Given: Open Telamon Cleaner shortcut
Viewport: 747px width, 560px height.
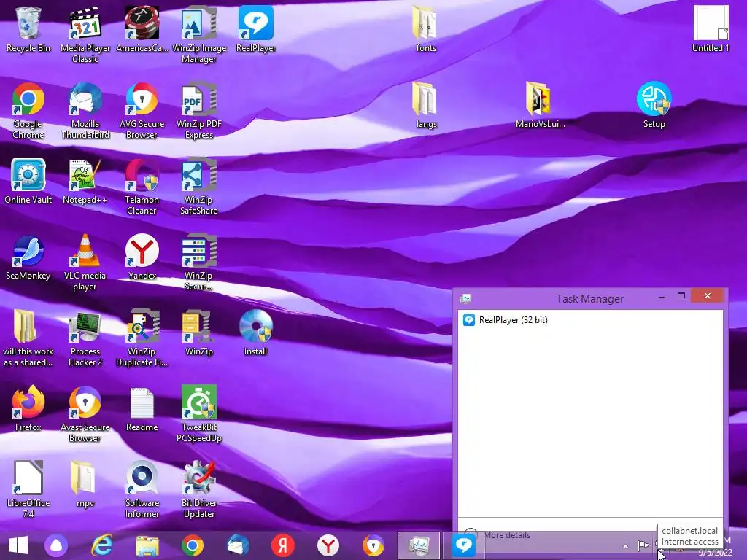Looking at the screenshot, I should pos(142,186).
